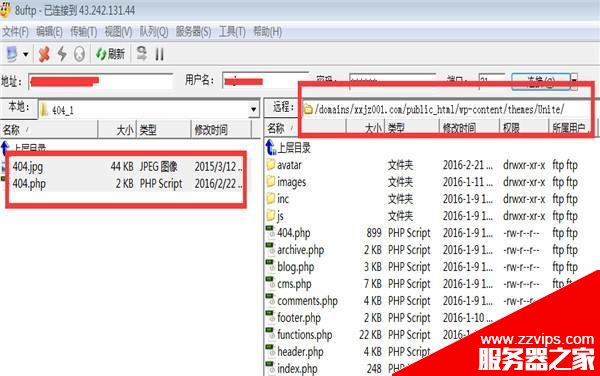The height and width of the screenshot is (376, 600).
Task: Sort local files by 类型 column
Action: pos(163,130)
